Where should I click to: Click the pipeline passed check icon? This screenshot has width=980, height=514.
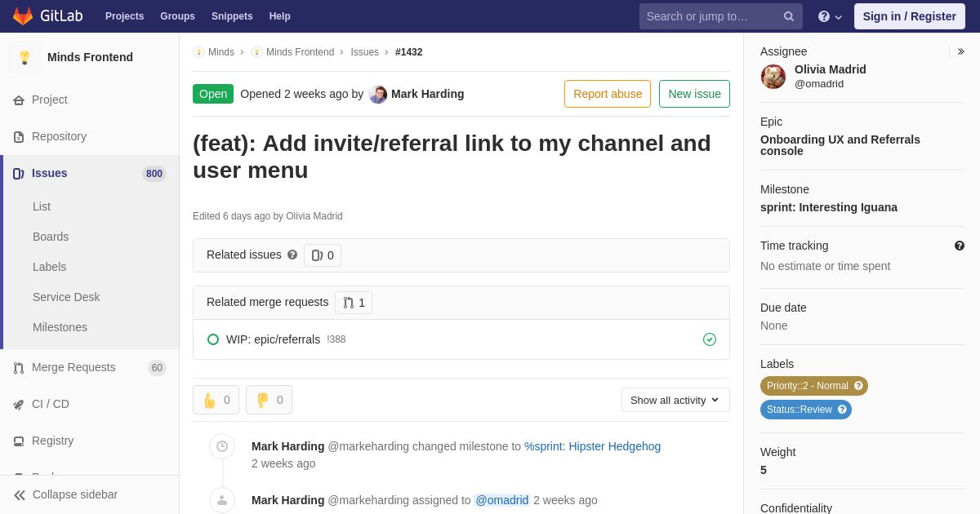[710, 339]
